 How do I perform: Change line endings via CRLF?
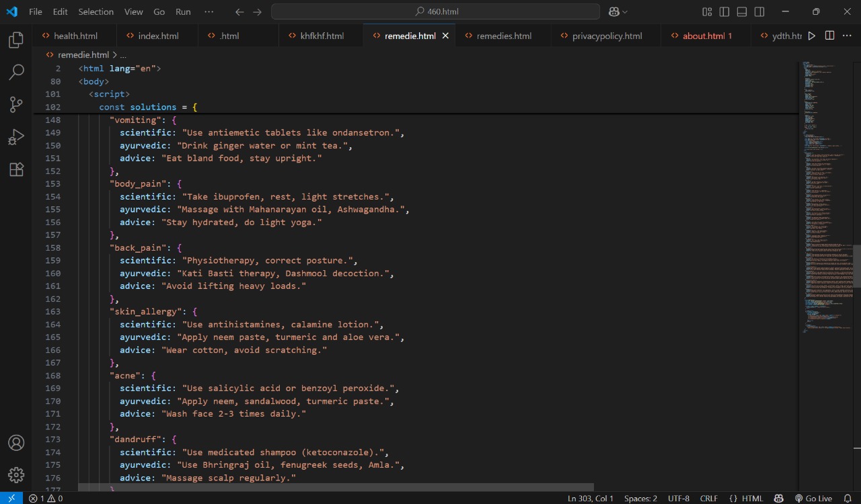pyautogui.click(x=709, y=498)
